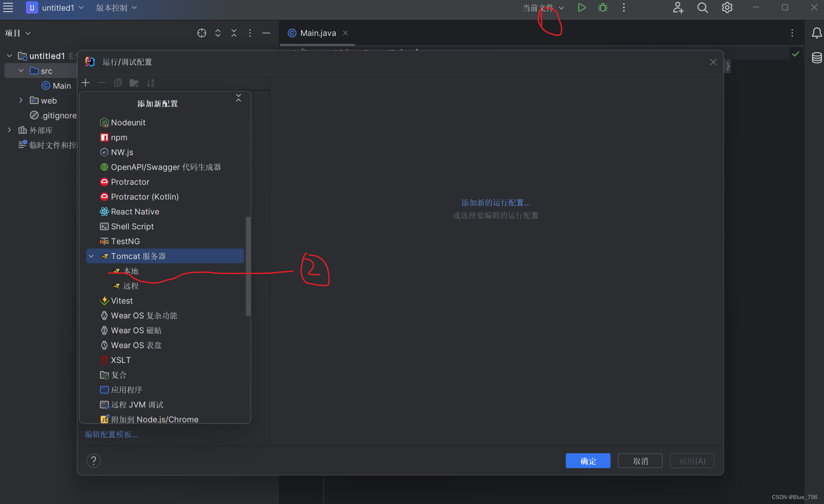Screen dimensions: 824x504
Task: Click the 取消 cancel button
Action: point(640,460)
